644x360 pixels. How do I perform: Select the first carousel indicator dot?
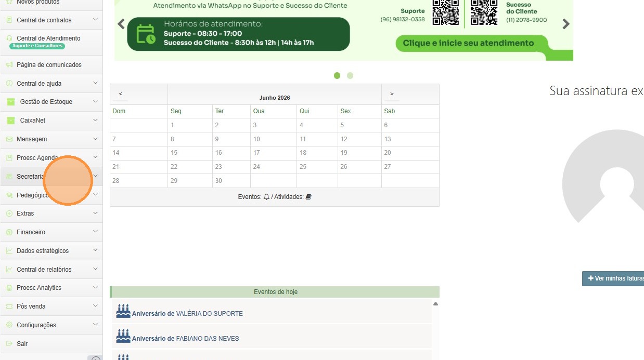(337, 76)
